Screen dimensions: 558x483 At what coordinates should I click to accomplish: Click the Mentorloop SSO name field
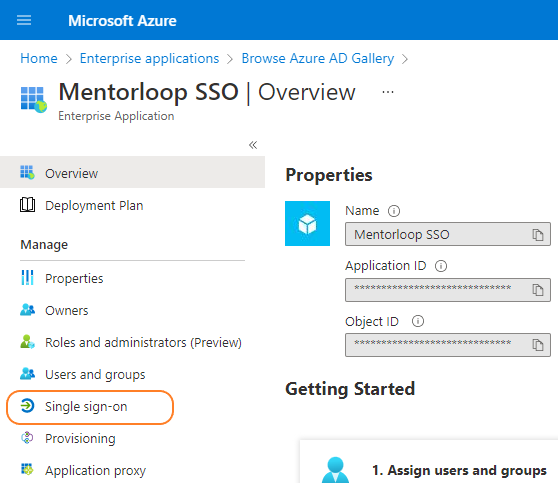point(448,234)
